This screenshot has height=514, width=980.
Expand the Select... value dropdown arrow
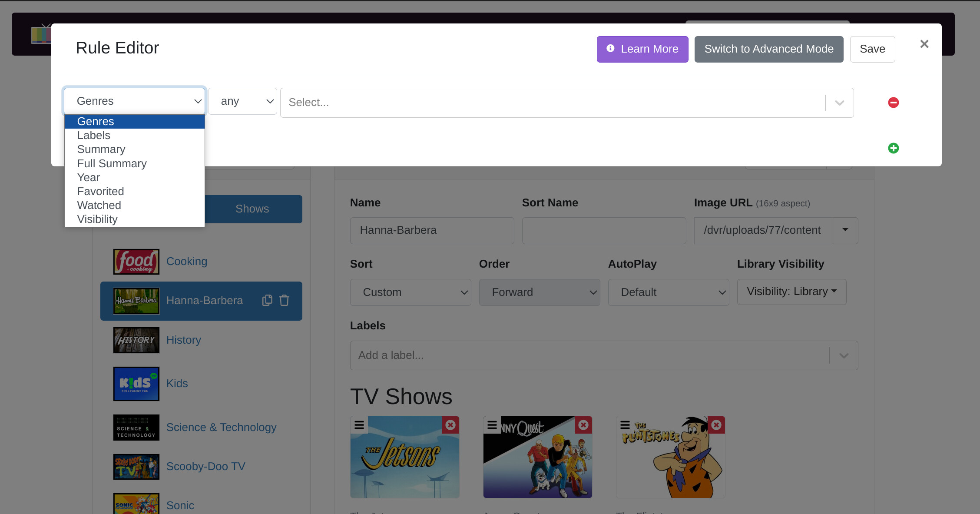[839, 103]
